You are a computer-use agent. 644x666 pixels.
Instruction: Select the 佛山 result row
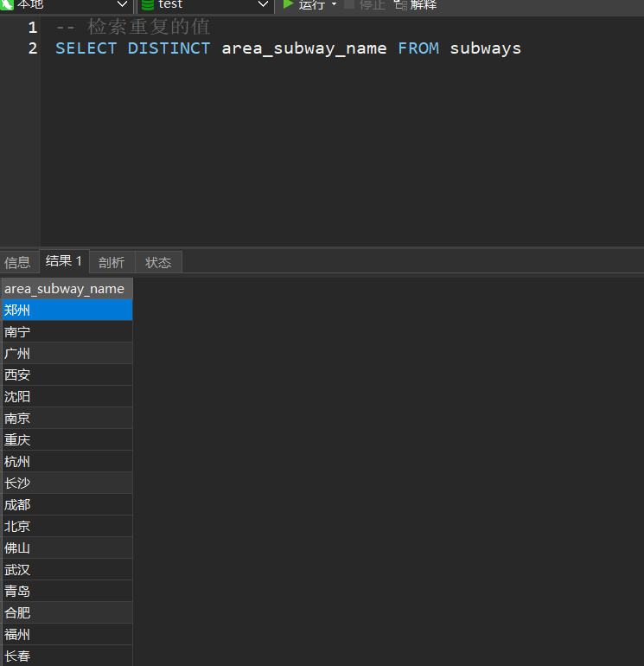point(67,548)
